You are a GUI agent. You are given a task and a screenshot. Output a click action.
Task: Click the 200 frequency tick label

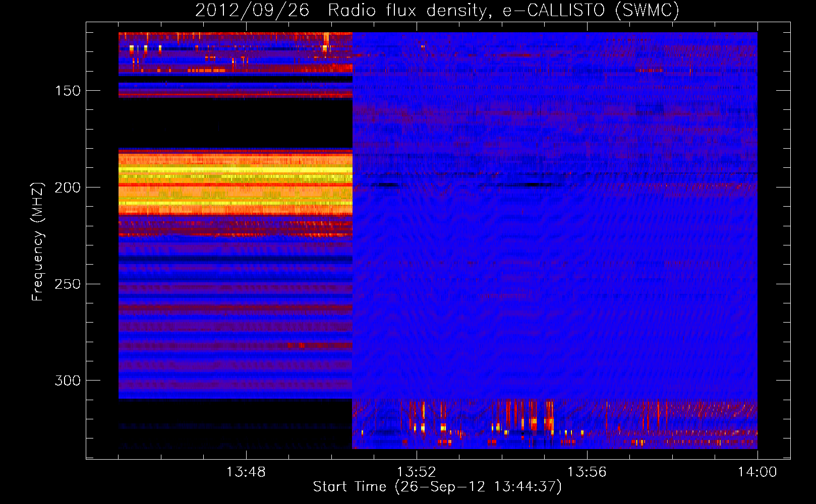[x=68, y=187]
